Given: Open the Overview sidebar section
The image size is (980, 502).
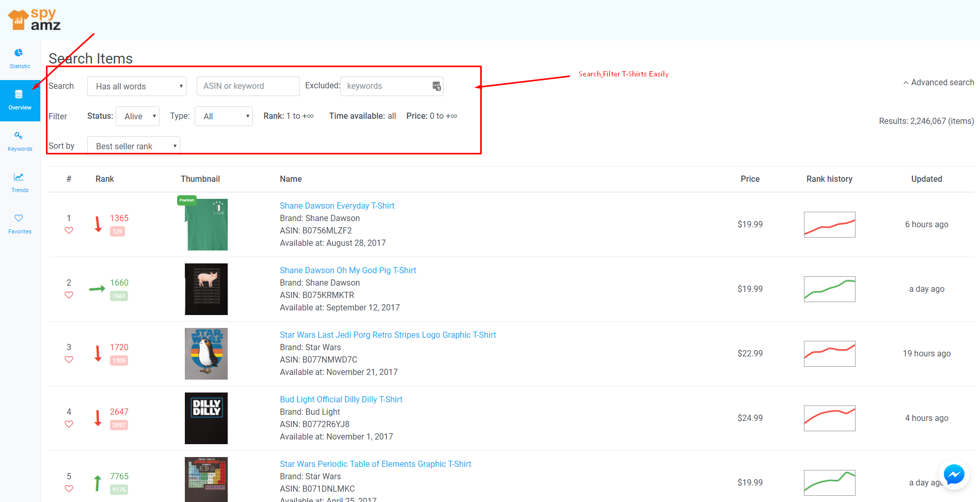Looking at the screenshot, I should (20, 101).
